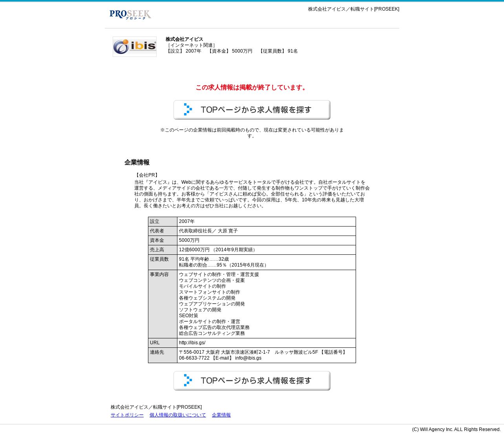Click the スマートフォンサイトの制作 line

pos(210,292)
